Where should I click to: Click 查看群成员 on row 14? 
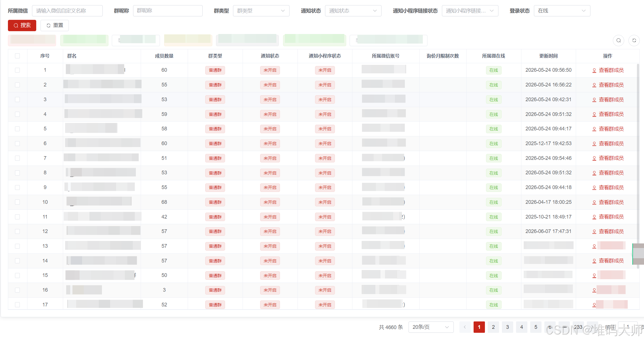608,261
